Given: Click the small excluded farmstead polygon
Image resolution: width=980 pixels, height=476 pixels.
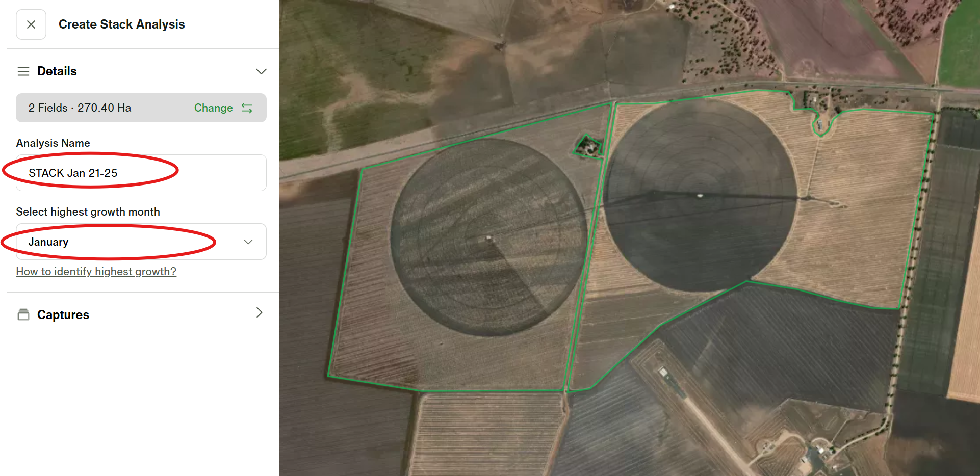Looking at the screenshot, I should (x=588, y=147).
